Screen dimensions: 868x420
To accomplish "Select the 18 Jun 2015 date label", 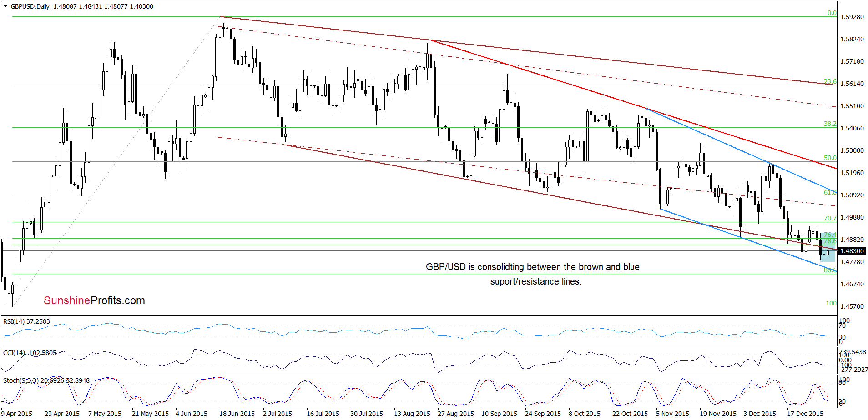I will pos(237,414).
